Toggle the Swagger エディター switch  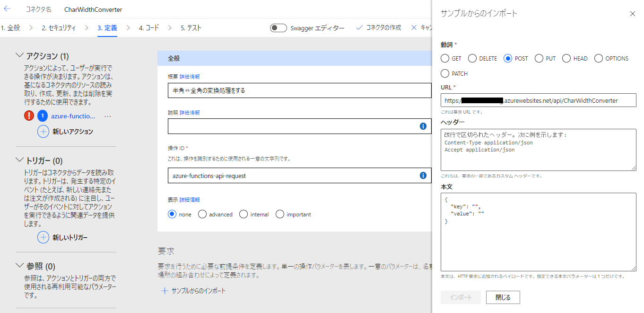pos(278,28)
